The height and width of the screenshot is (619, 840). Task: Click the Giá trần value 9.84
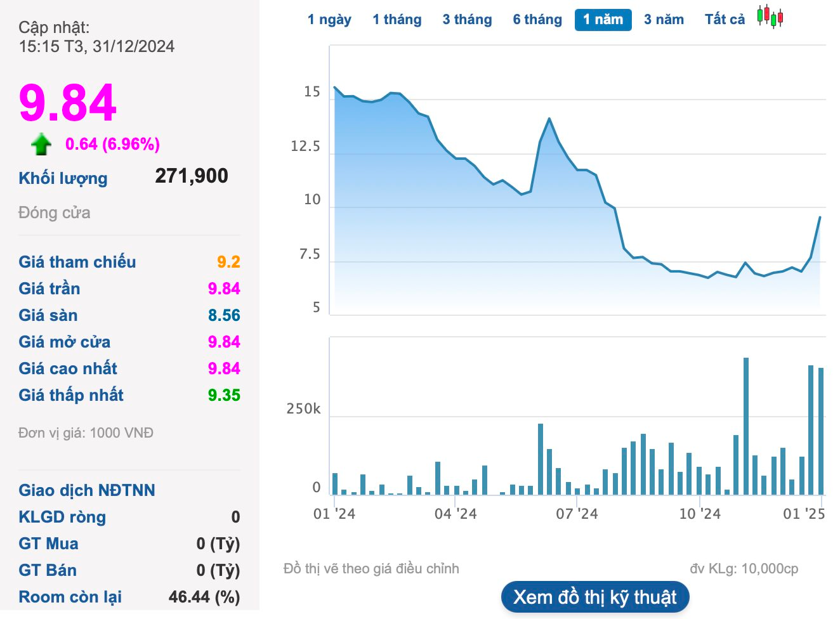(224, 289)
